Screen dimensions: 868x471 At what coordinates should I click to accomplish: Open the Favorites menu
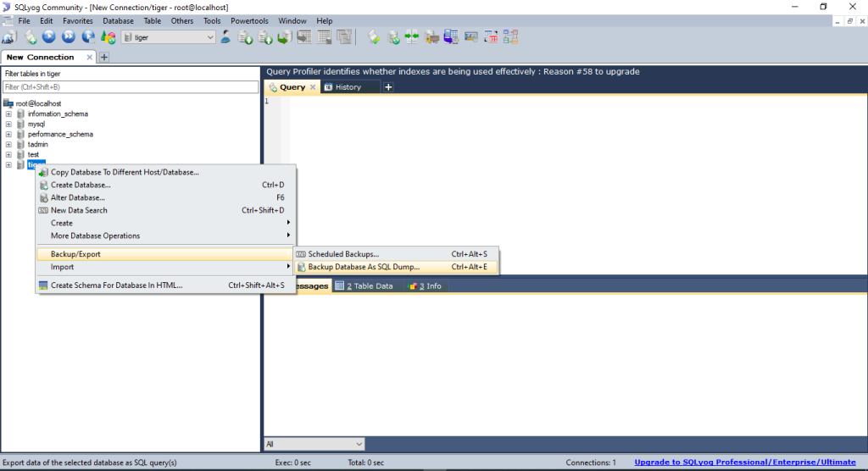[x=77, y=21]
